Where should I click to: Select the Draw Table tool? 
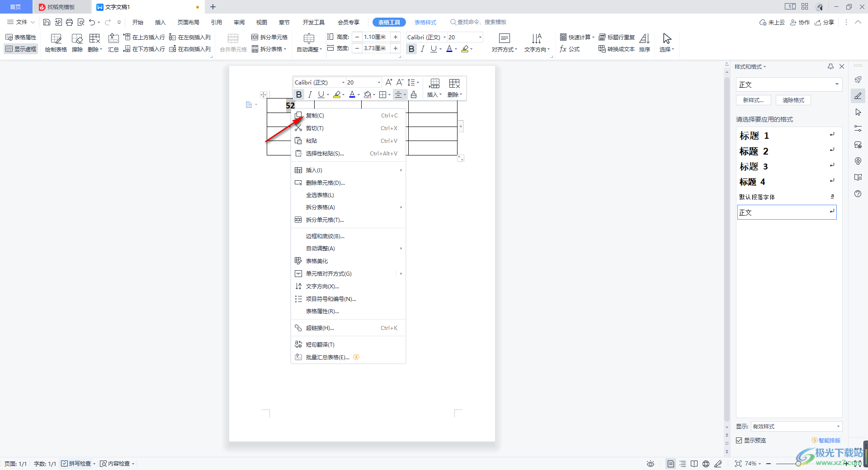[x=56, y=43]
